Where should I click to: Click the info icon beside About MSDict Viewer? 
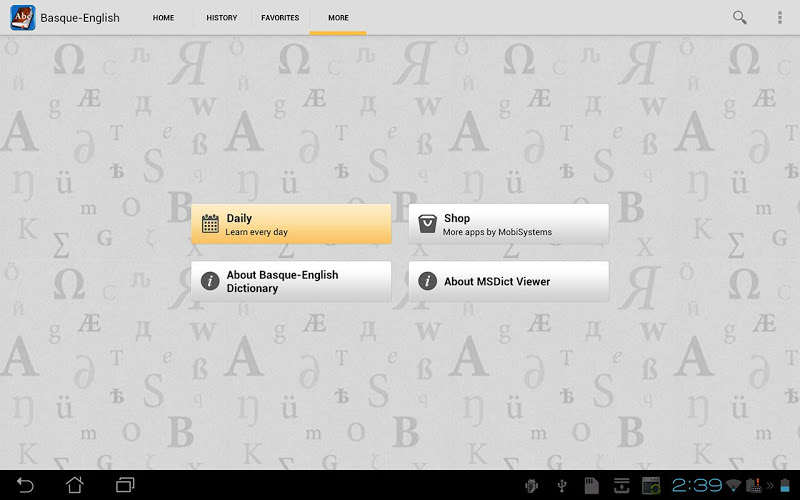(428, 281)
